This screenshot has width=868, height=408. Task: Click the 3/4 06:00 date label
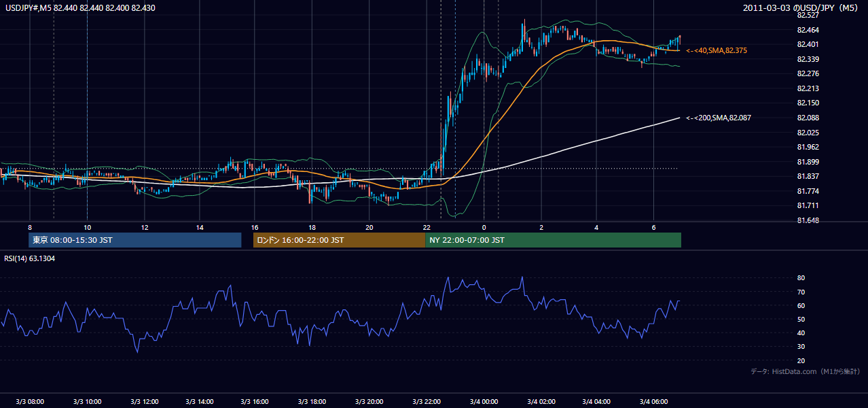coord(653,402)
